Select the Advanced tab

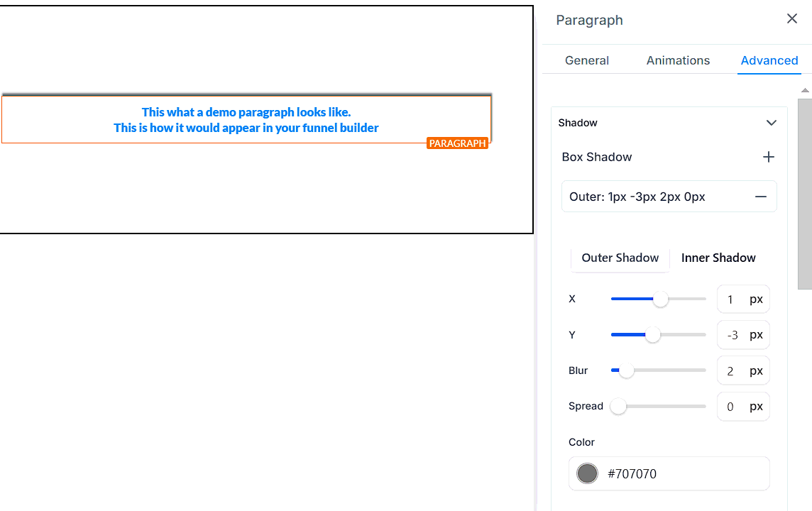pyautogui.click(x=769, y=60)
